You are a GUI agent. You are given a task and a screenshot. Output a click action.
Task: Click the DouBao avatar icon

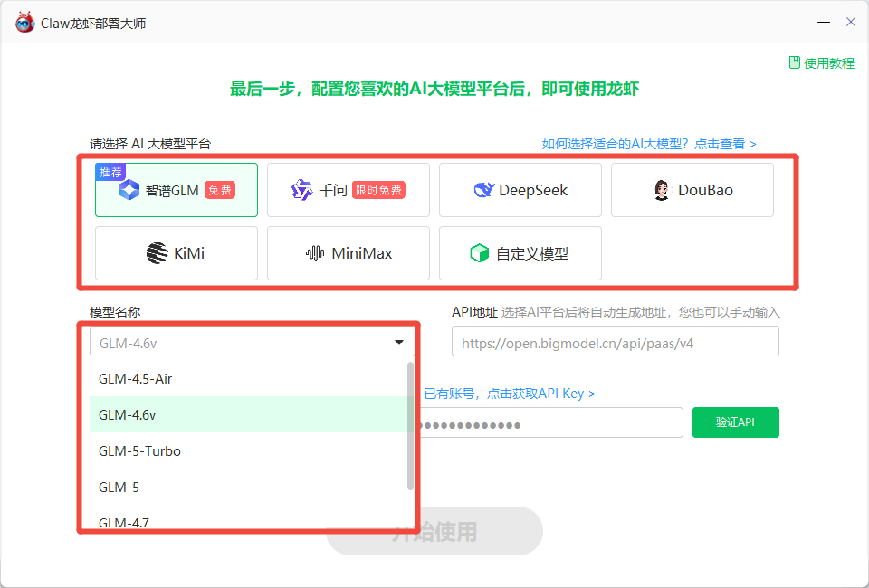point(661,190)
